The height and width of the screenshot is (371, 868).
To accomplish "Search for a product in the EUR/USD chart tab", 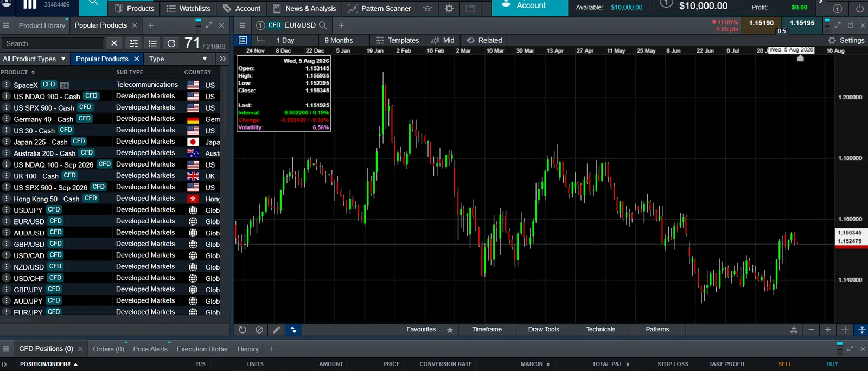I will pyautogui.click(x=323, y=25).
